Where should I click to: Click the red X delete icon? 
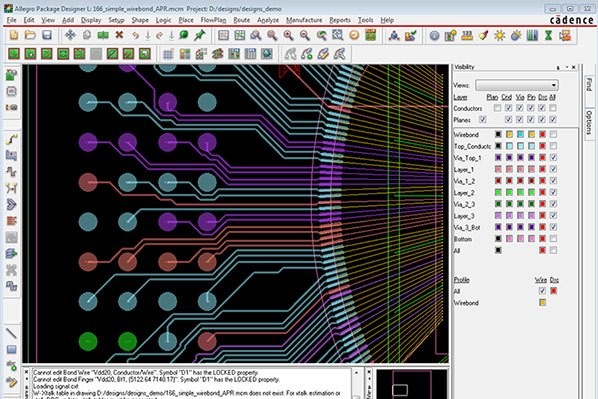click(119, 35)
